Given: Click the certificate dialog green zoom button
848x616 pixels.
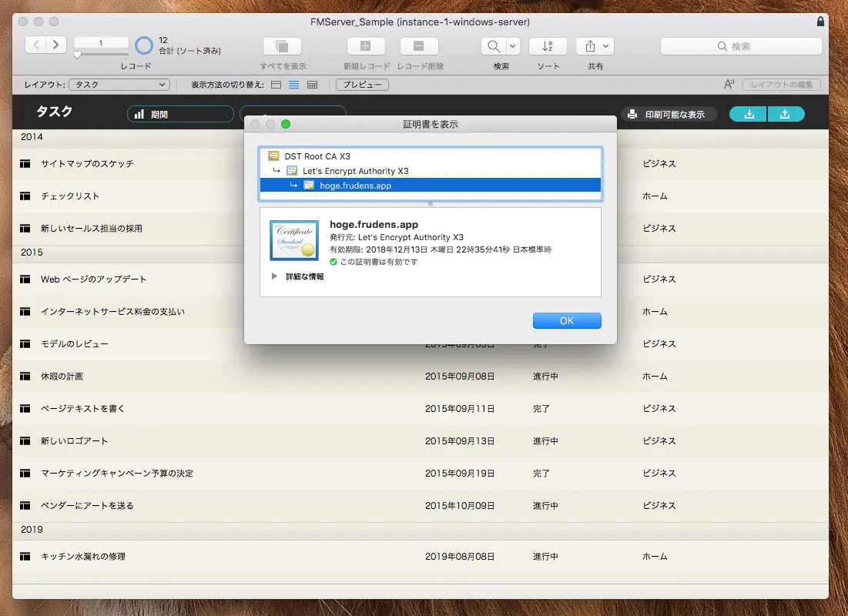Looking at the screenshot, I should (286, 124).
